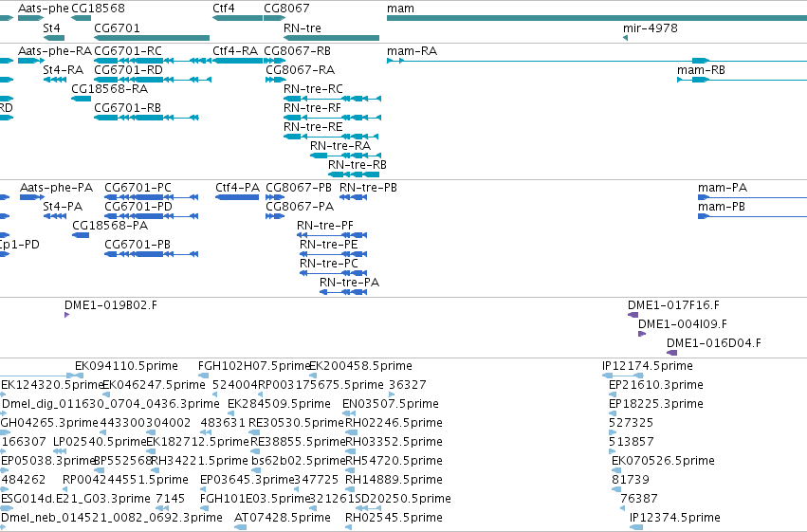Click transcript RN-tre-RF
Screen dimensions: 807x532
[x=333, y=118]
